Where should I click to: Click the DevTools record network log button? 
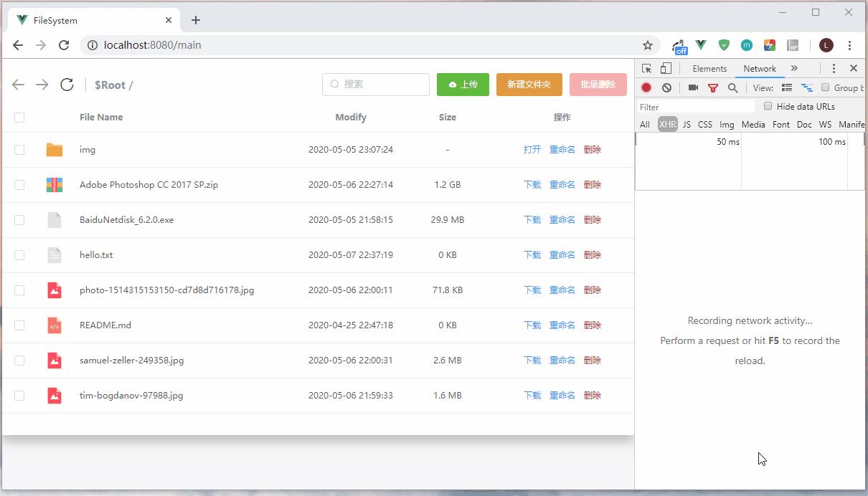[646, 87]
